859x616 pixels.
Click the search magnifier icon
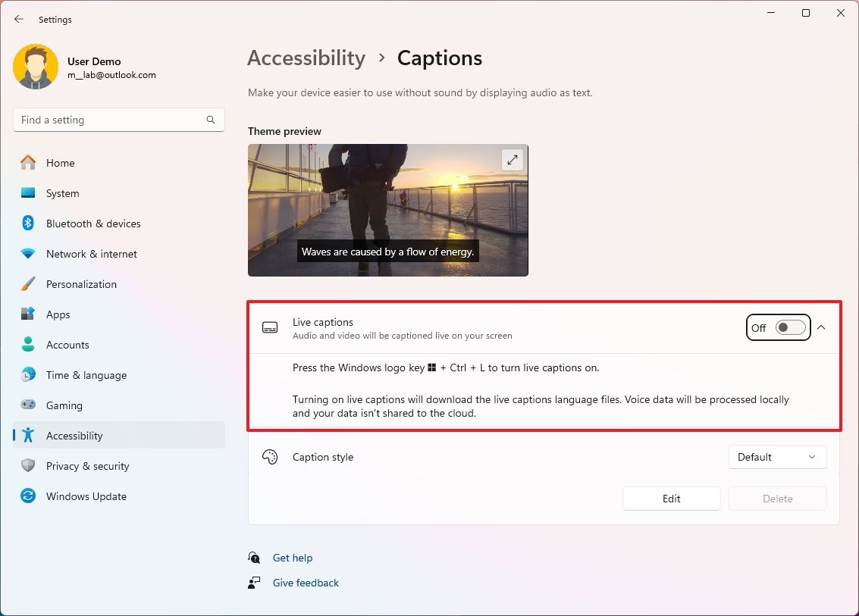click(x=210, y=120)
